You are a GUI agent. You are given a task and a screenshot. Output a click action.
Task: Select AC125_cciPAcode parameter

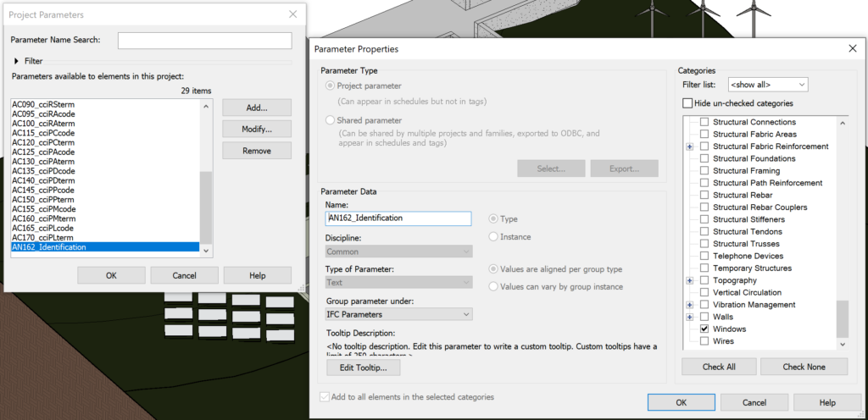pyautogui.click(x=105, y=152)
